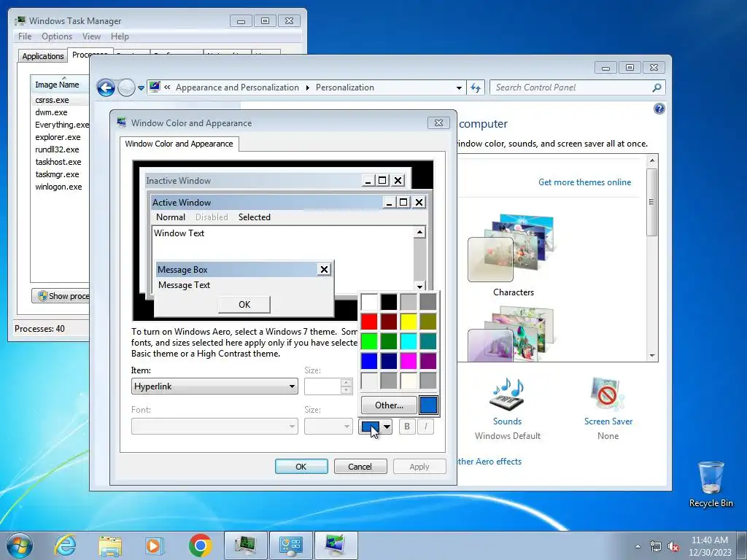Open the font color dropdown arrow

click(387, 427)
